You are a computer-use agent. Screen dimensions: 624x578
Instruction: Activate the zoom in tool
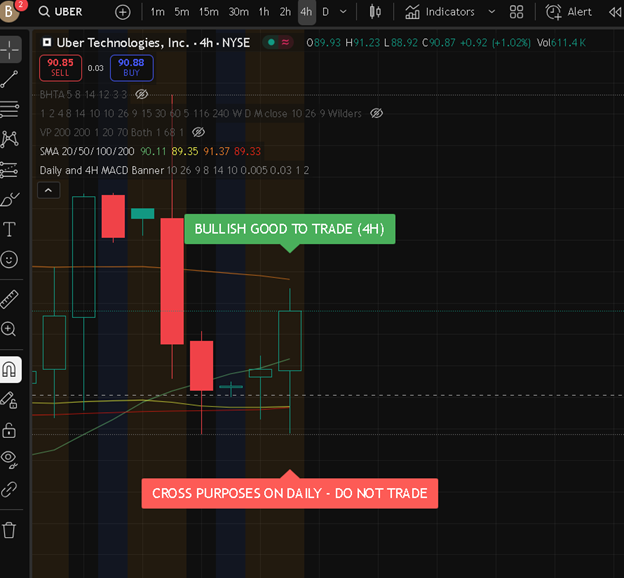(x=9, y=330)
